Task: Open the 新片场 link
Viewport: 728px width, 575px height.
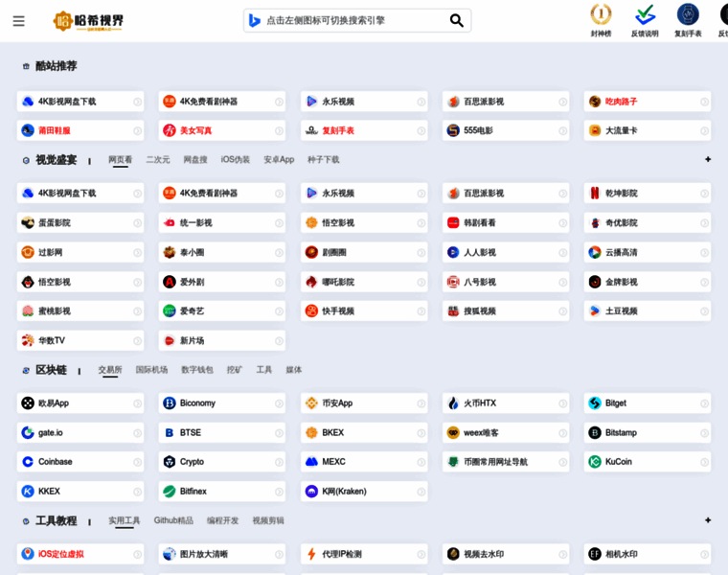Action: (222, 340)
